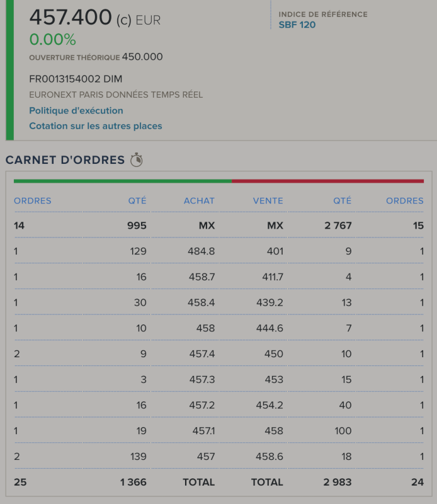Click the 439.2 ask price cell

click(x=270, y=302)
